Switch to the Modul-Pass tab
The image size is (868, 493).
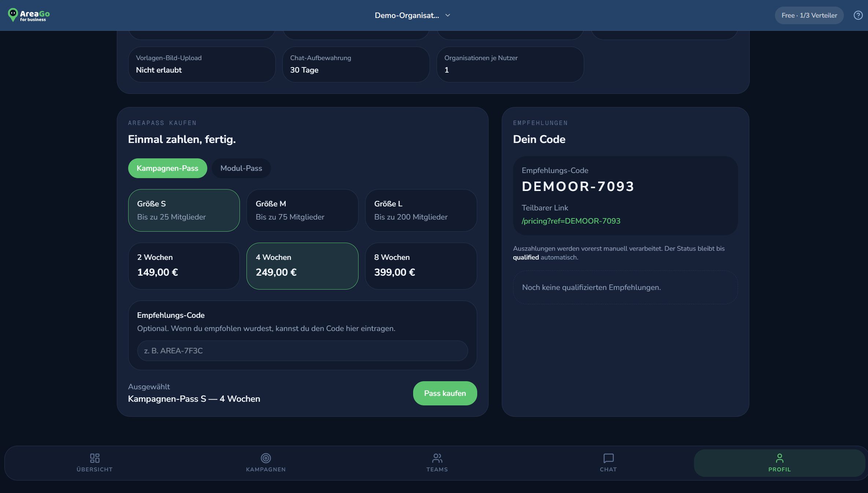pos(241,168)
